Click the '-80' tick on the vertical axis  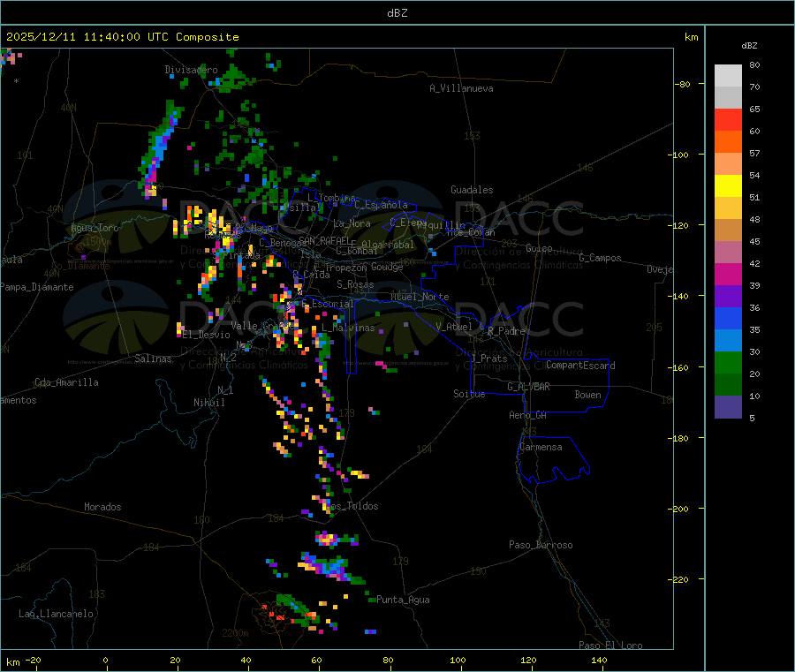tap(683, 84)
